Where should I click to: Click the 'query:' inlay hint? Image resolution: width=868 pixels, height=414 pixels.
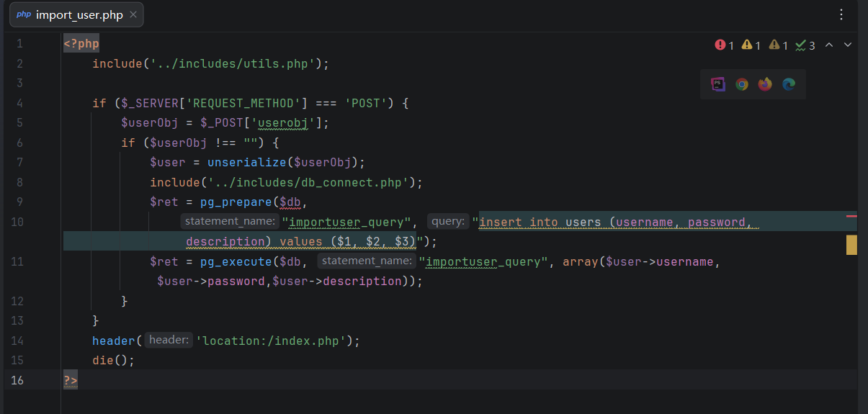[x=448, y=221]
